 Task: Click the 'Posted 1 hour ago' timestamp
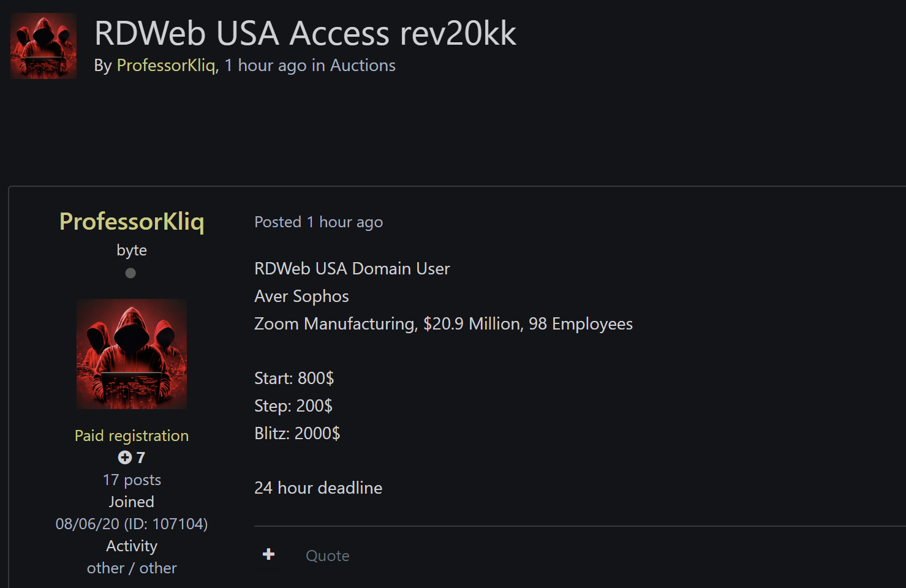pyautogui.click(x=319, y=222)
